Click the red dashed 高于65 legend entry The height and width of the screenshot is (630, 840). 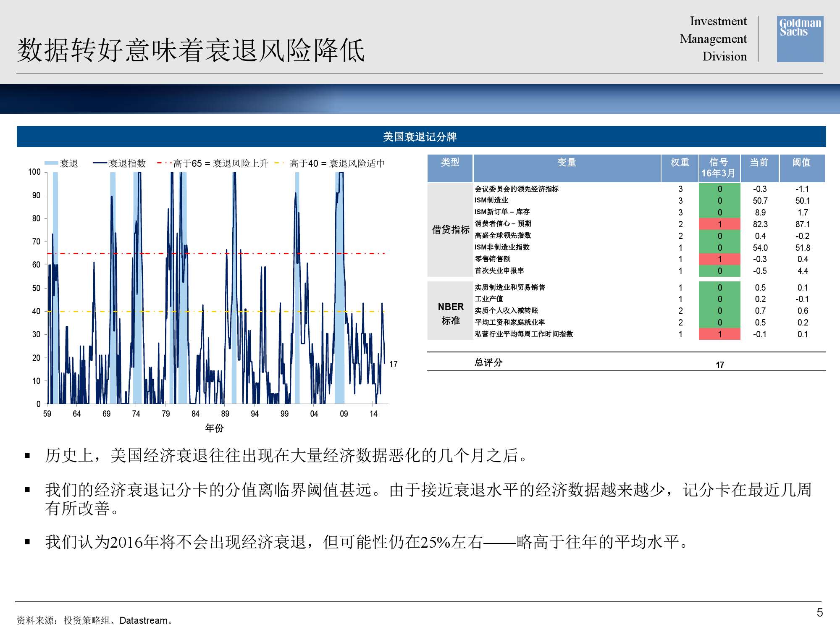[x=213, y=163]
